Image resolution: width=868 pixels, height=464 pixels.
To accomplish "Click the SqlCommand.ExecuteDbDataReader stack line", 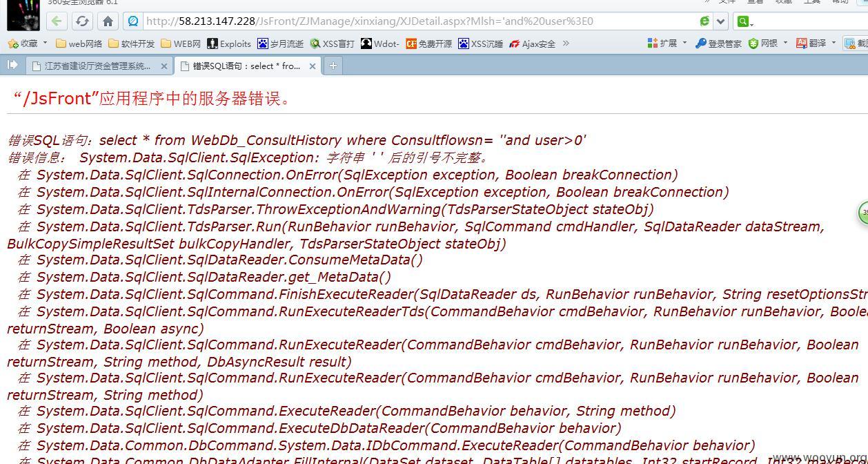I will 319,428.
